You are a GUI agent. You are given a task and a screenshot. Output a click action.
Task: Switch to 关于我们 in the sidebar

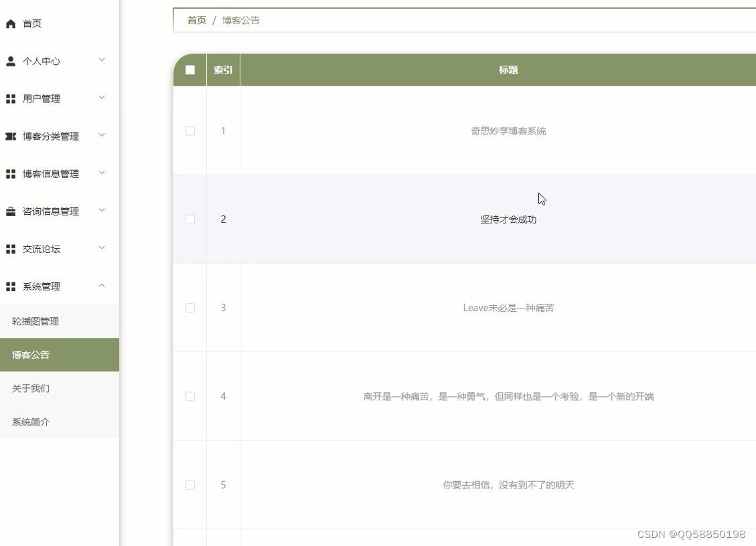click(x=29, y=388)
